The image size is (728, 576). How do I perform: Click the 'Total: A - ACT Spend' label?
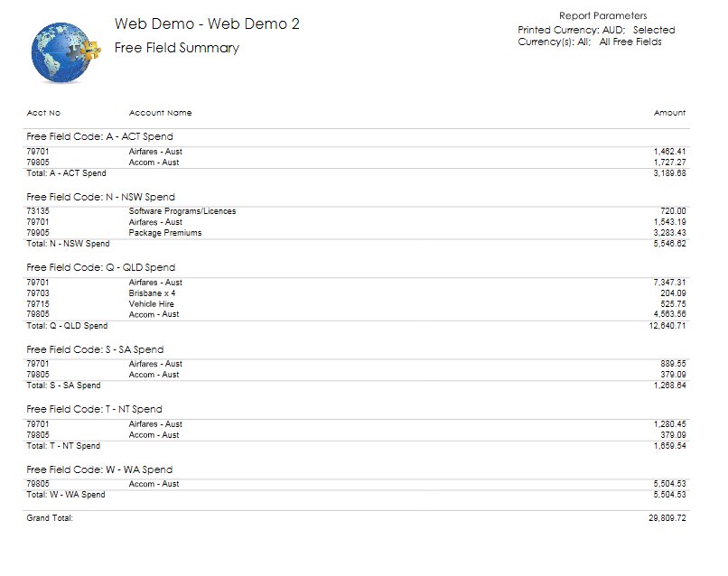[67, 173]
